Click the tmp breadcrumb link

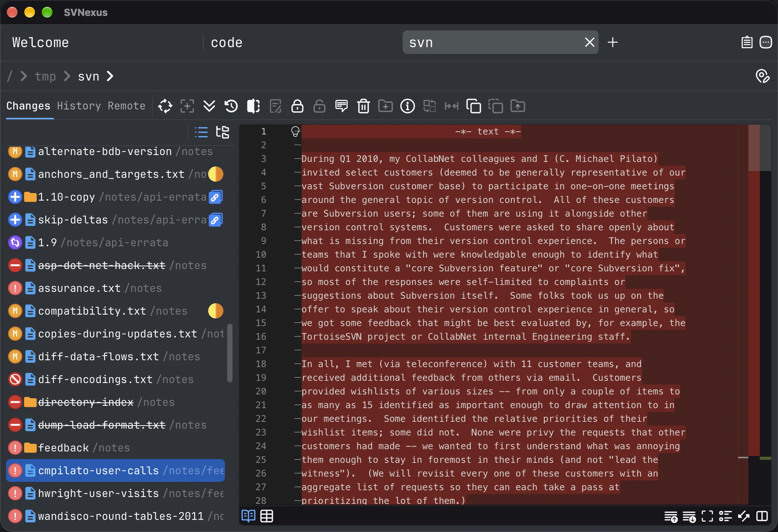tap(45, 76)
